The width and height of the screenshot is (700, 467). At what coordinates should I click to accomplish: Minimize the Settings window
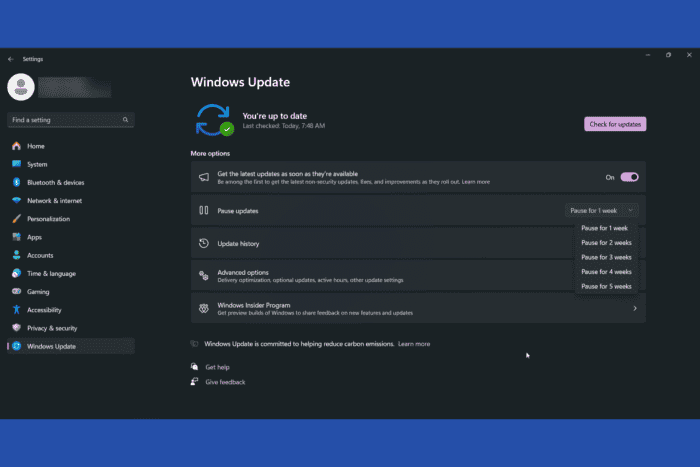[x=648, y=55]
